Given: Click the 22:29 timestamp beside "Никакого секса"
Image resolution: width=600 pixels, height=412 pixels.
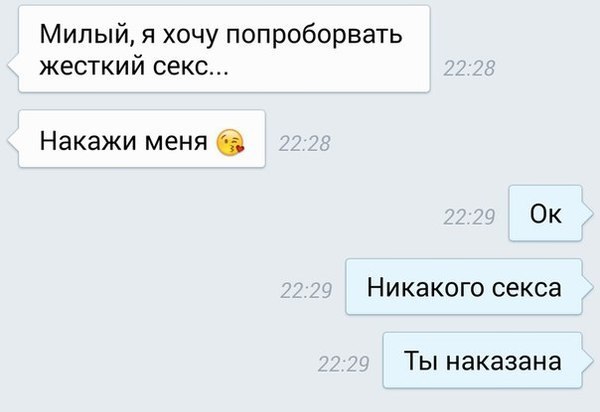Looking at the screenshot, I should click(306, 291).
